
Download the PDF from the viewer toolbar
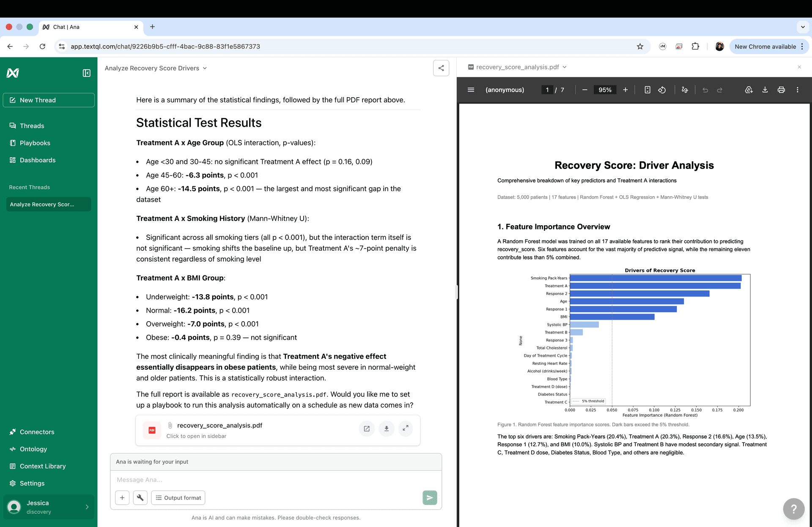pos(765,90)
